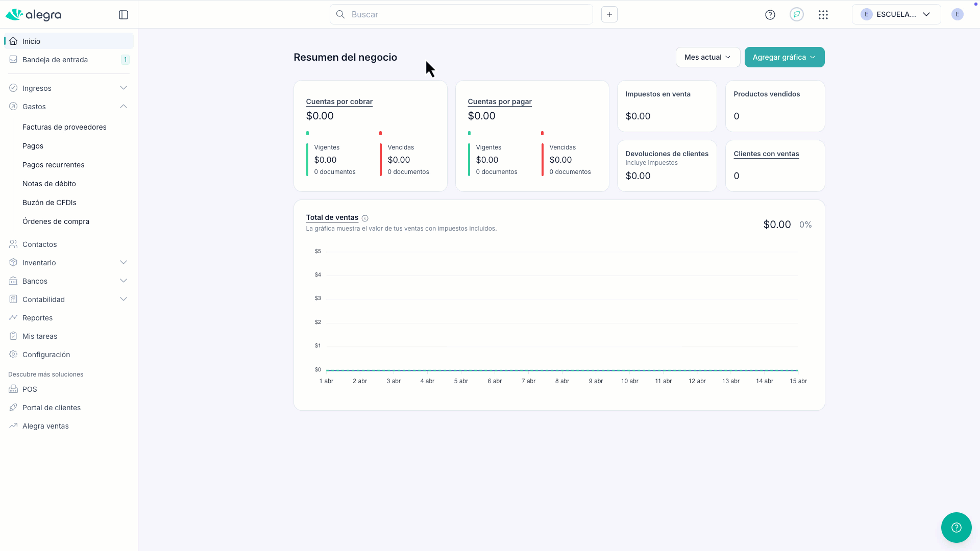Open Bandeja de entrada from sidebar

click(56, 60)
